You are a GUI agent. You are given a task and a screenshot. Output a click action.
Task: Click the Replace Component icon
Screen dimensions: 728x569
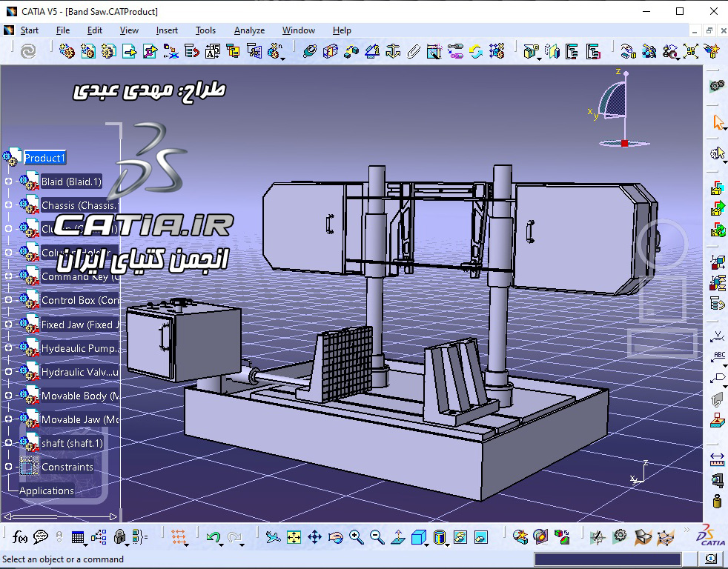coord(171,51)
